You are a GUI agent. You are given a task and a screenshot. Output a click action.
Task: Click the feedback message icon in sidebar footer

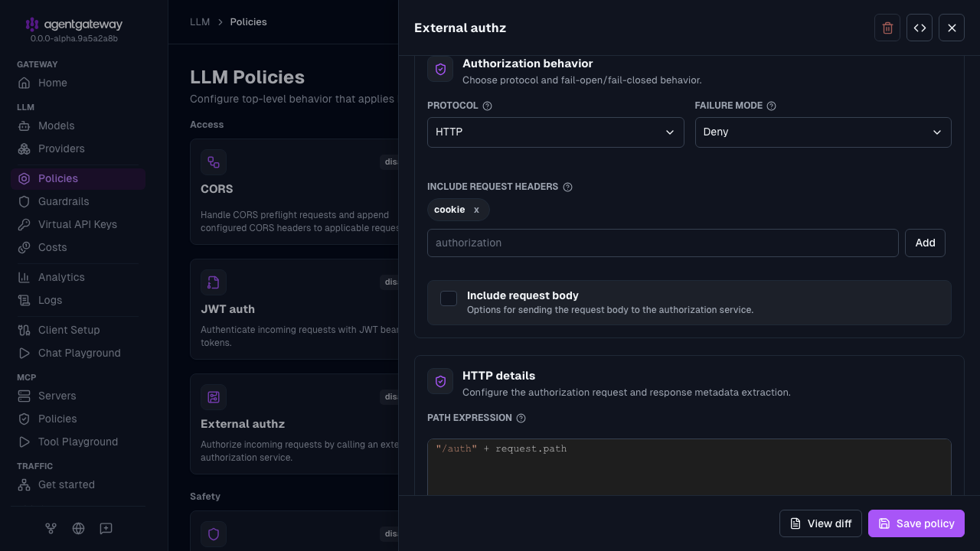(106, 528)
